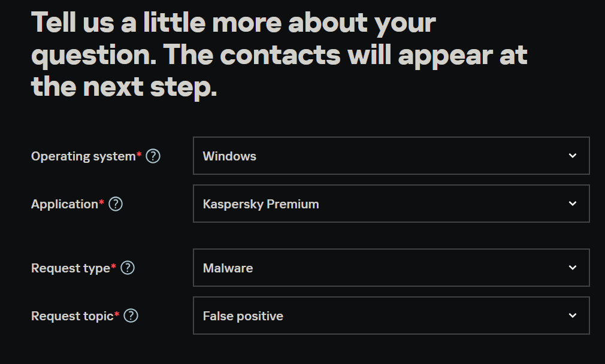This screenshot has width=605, height=364.
Task: Click the "Request type" field label
Action: pos(70,268)
